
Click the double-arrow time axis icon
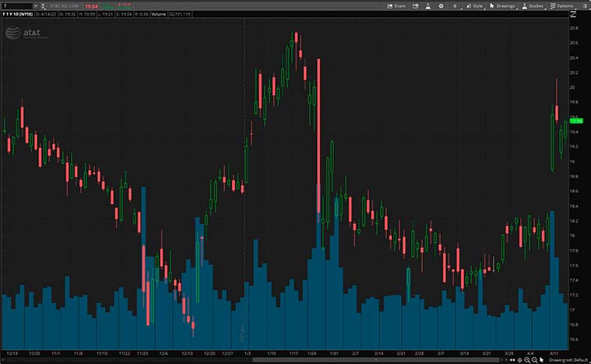point(512,360)
